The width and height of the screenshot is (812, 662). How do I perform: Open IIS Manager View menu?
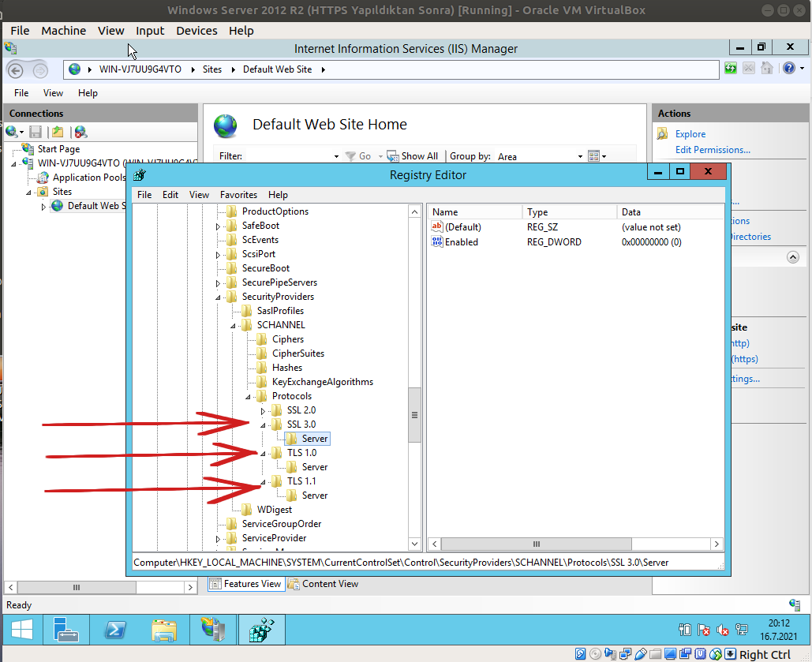[53, 93]
